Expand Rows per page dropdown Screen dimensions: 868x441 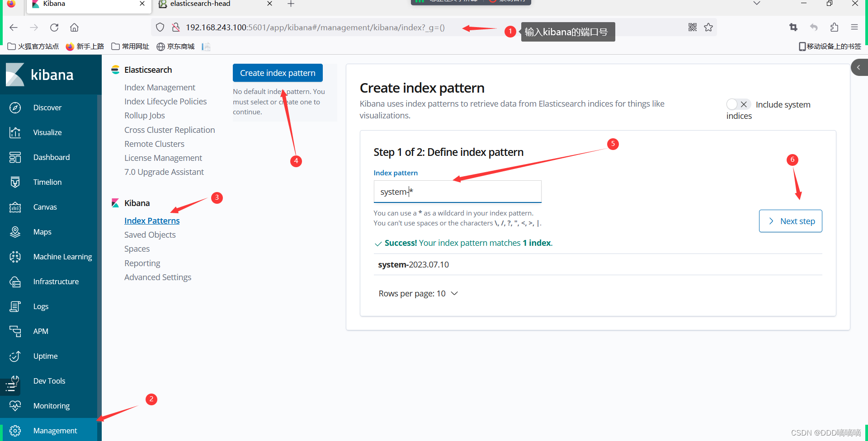coord(419,294)
